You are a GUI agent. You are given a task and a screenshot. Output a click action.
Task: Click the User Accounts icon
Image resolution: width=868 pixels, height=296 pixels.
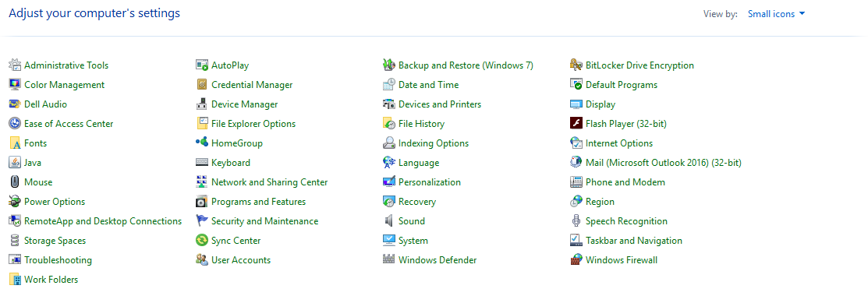(202, 260)
